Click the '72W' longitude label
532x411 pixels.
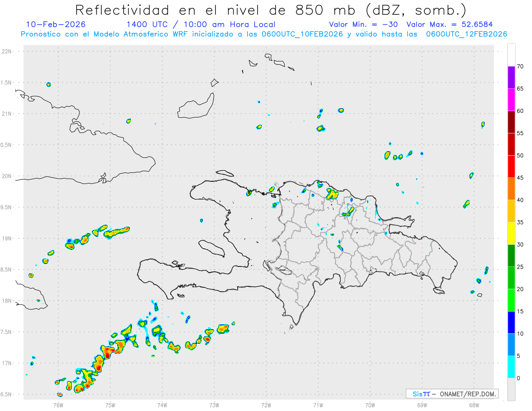coord(266,405)
